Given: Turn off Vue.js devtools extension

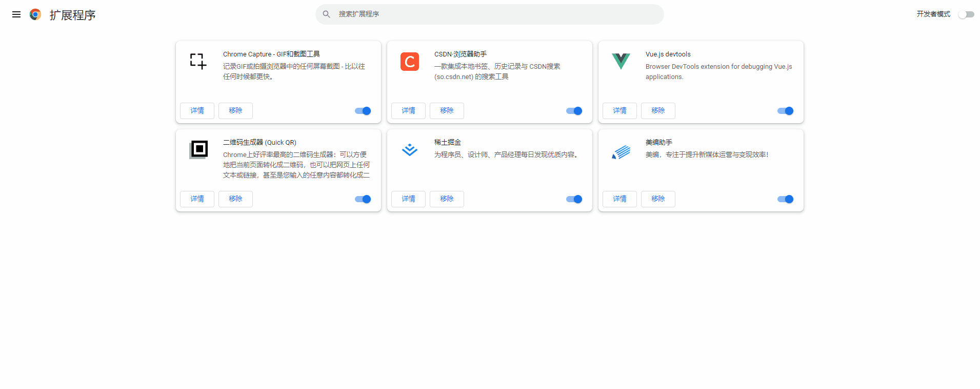Looking at the screenshot, I should tap(786, 111).
